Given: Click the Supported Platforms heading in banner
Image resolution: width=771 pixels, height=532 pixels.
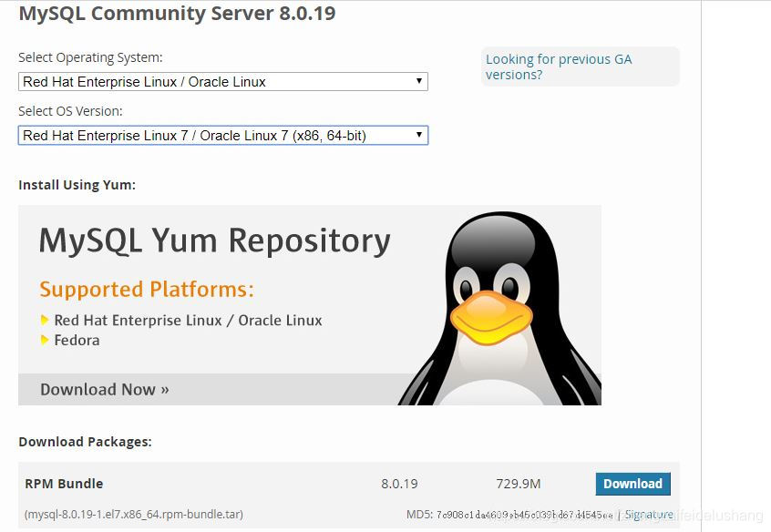Looking at the screenshot, I should (x=147, y=289).
